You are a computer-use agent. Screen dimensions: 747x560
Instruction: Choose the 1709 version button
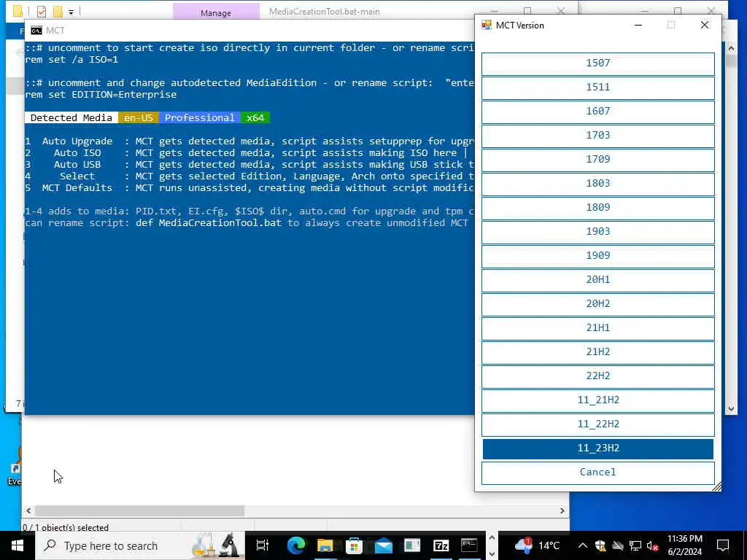(x=598, y=160)
